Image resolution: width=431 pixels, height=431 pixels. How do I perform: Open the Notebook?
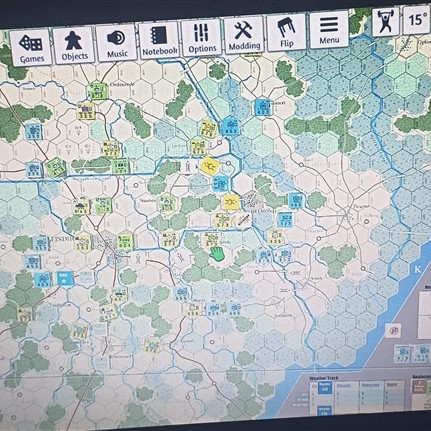point(159,41)
